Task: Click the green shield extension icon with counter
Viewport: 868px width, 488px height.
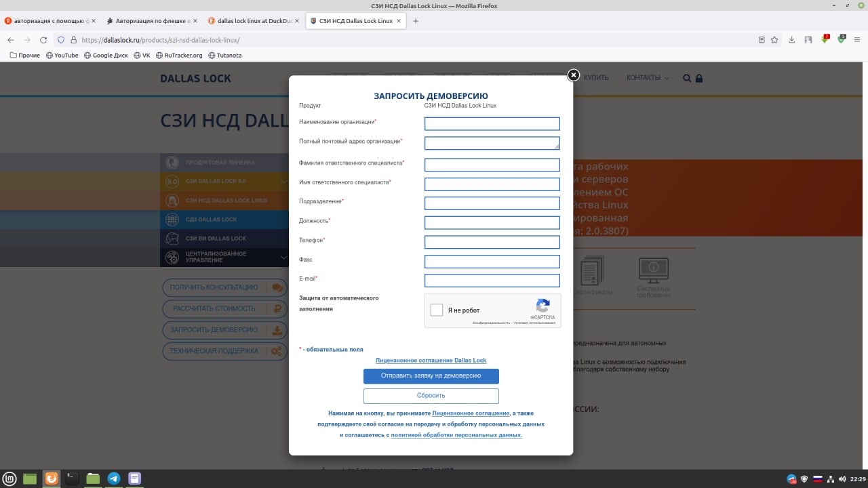Action: click(841, 40)
